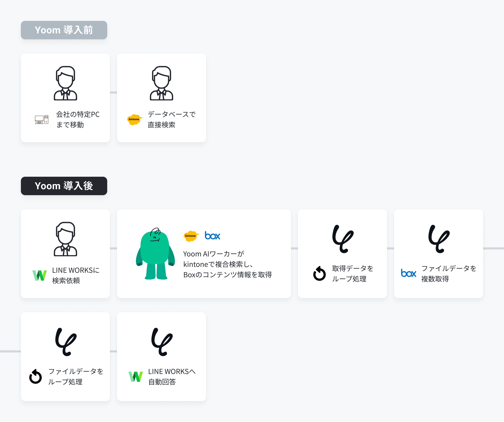
Task: Click person icon above 会社の特定PCまで移動
Action: 65,83
